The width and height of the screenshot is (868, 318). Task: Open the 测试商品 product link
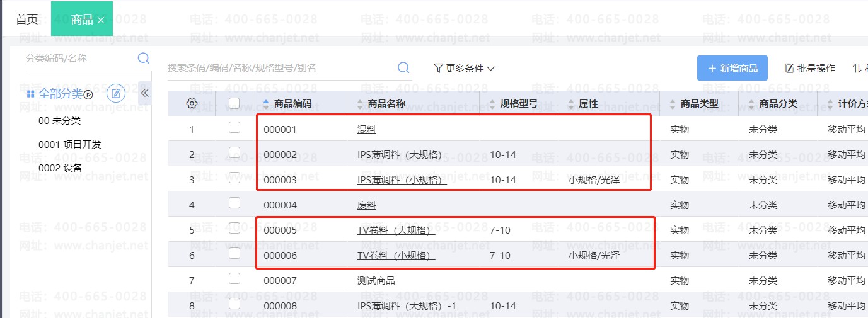point(376,281)
